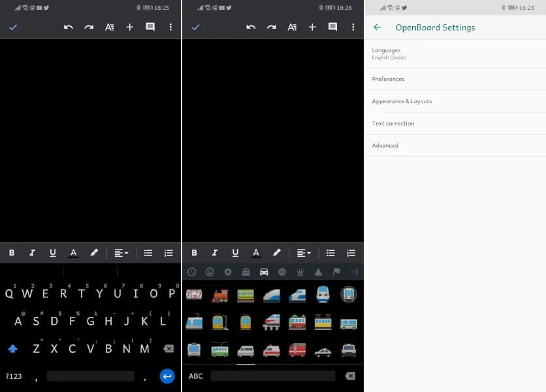Open Languages setting

(455, 54)
